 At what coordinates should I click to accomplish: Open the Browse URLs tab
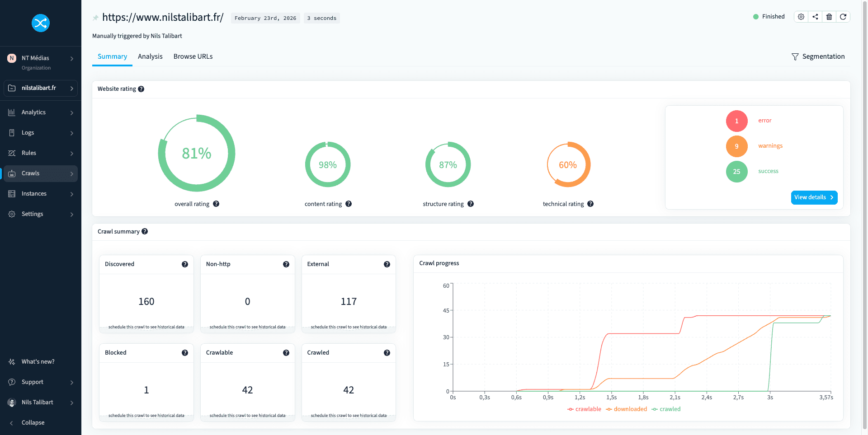coord(193,56)
